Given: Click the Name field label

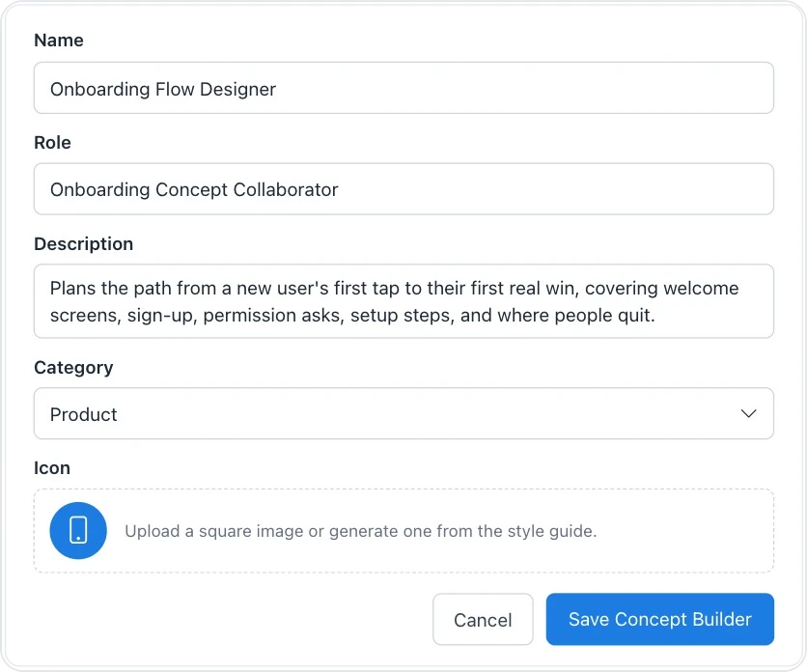Looking at the screenshot, I should pos(59,41).
